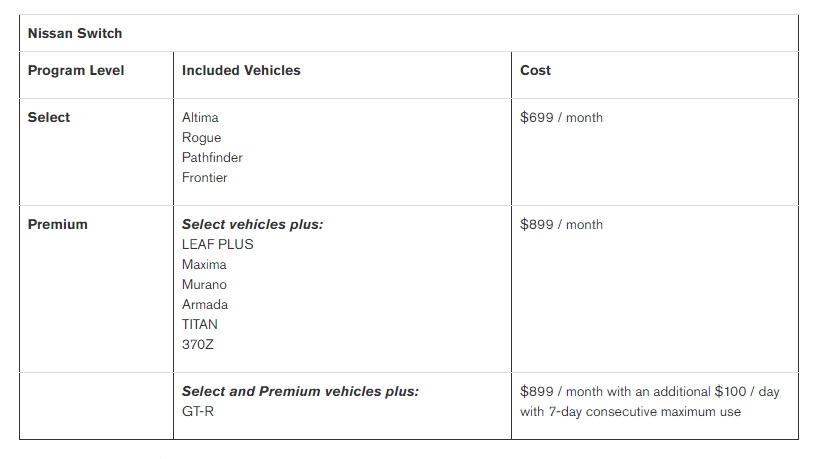Image resolution: width=817 pixels, height=459 pixels.
Task: Click the 'Select and Premium vehicles plus:' heading
Action: tap(300, 391)
